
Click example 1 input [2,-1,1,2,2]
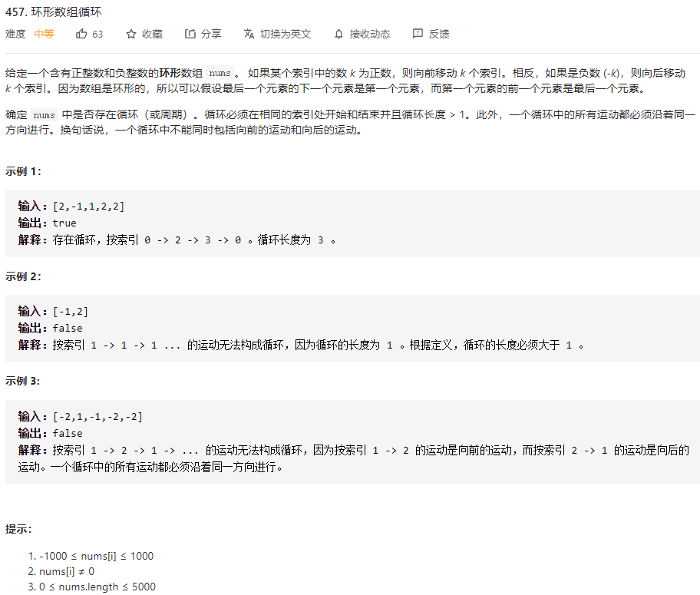click(x=88, y=207)
